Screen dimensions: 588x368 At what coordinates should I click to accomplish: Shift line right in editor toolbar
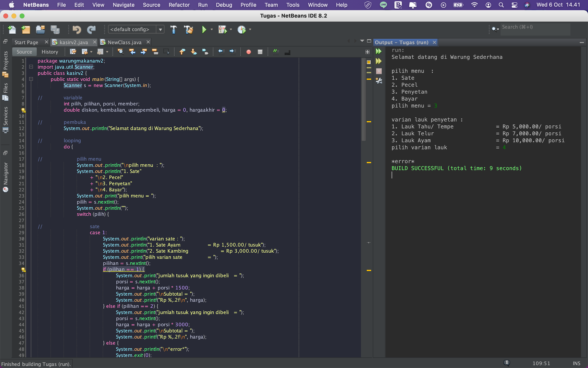click(x=232, y=52)
